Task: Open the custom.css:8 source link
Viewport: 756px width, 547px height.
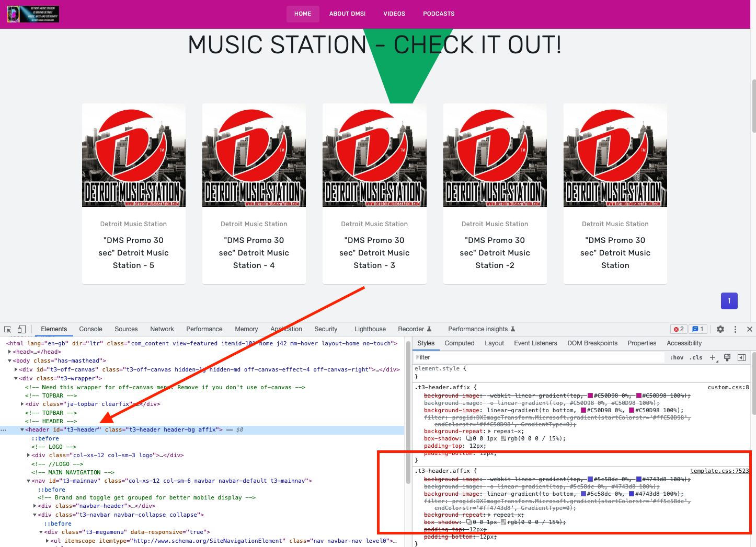Action: 728,388
